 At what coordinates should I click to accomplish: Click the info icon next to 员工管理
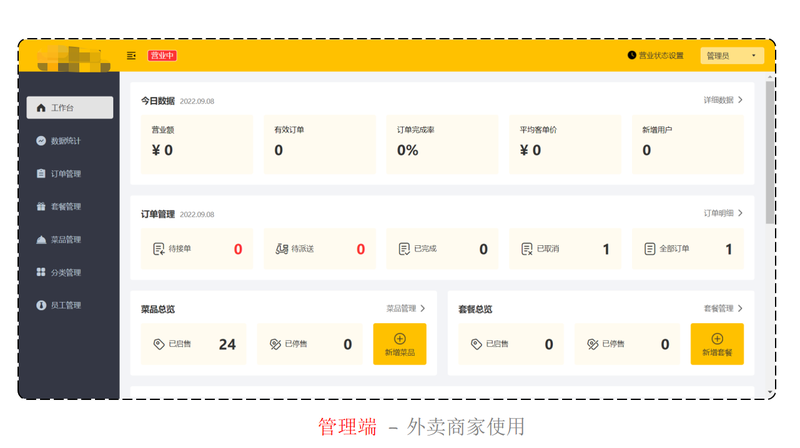click(41, 305)
